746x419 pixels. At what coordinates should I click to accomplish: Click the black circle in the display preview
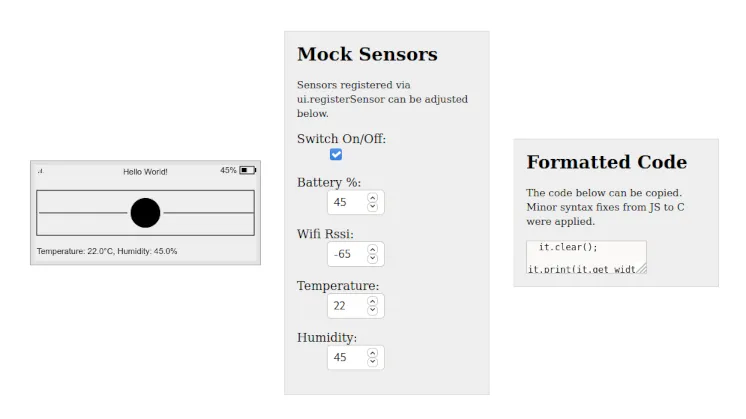(145, 213)
